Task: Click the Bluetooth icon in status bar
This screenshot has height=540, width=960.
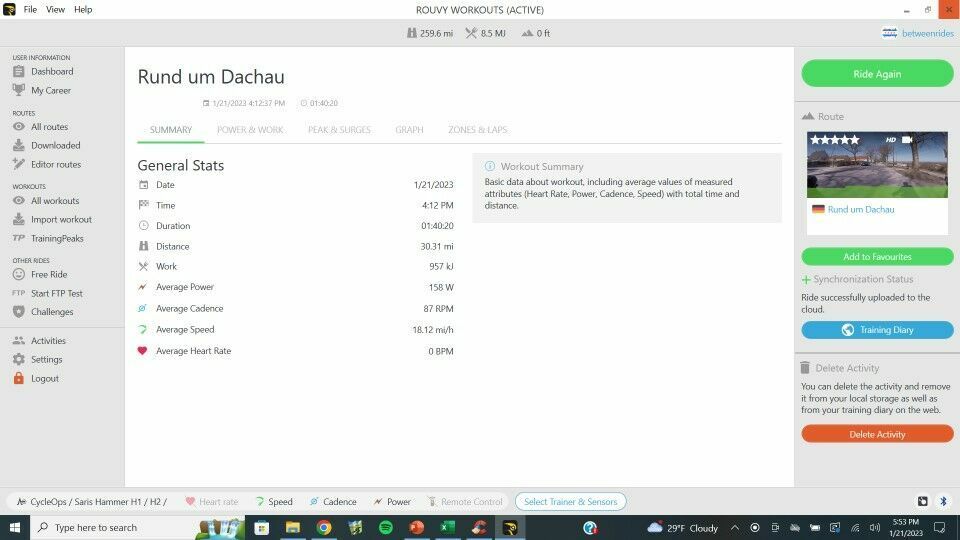Action: 942,501
